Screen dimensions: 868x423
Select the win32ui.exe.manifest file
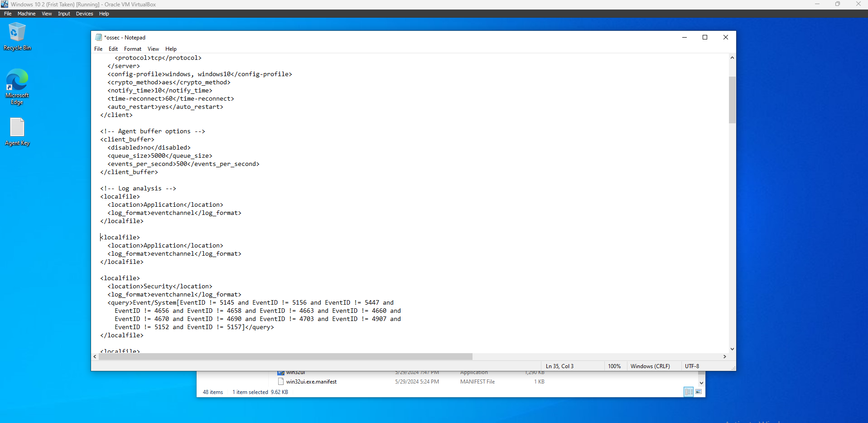[311, 382]
